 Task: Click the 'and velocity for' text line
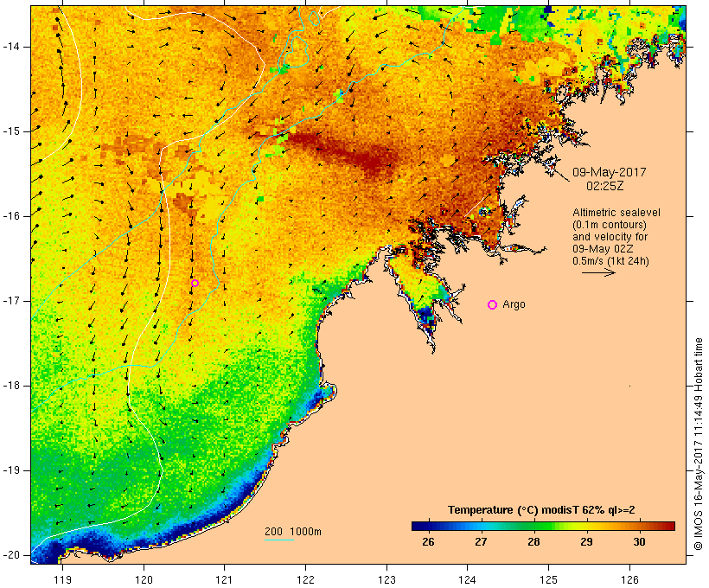pyautogui.click(x=610, y=237)
